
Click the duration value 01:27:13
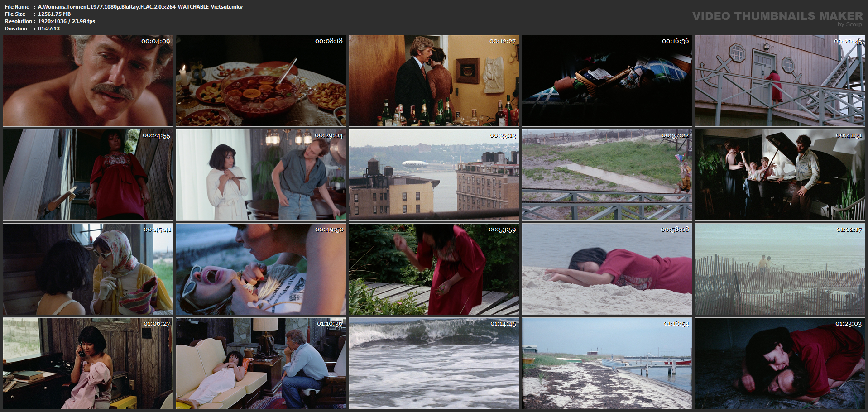[x=49, y=29]
